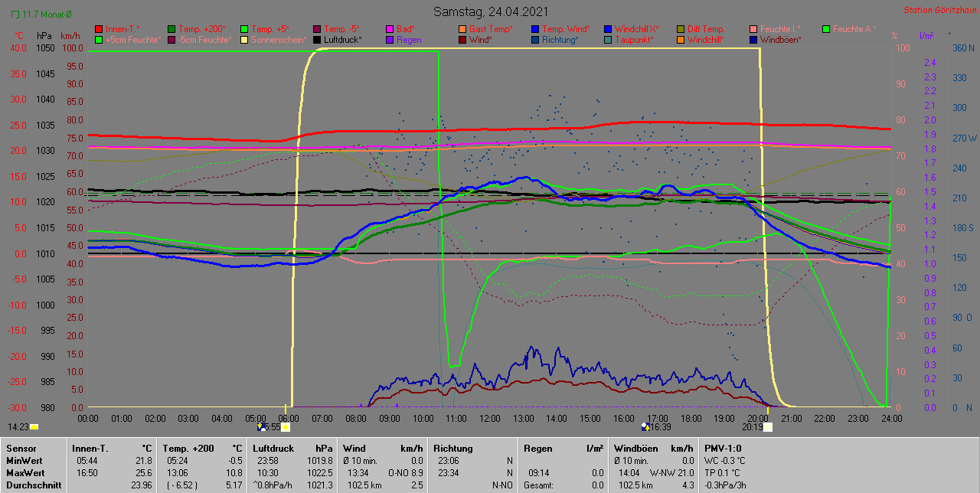The height and width of the screenshot is (493, 980).
Task: Click the blue Windchill X swatch
Action: 608,29
